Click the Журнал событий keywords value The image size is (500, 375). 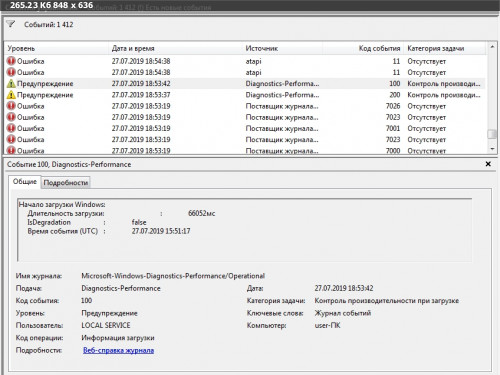(343, 313)
